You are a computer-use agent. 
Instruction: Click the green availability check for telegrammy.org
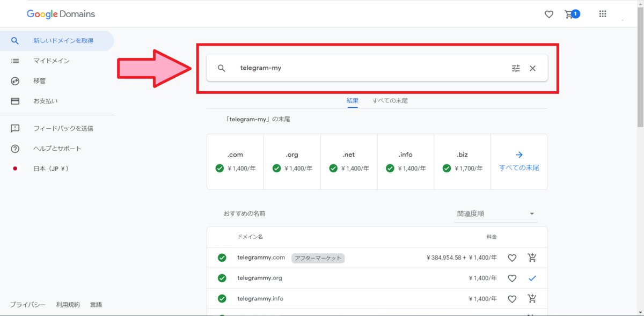coord(222,278)
